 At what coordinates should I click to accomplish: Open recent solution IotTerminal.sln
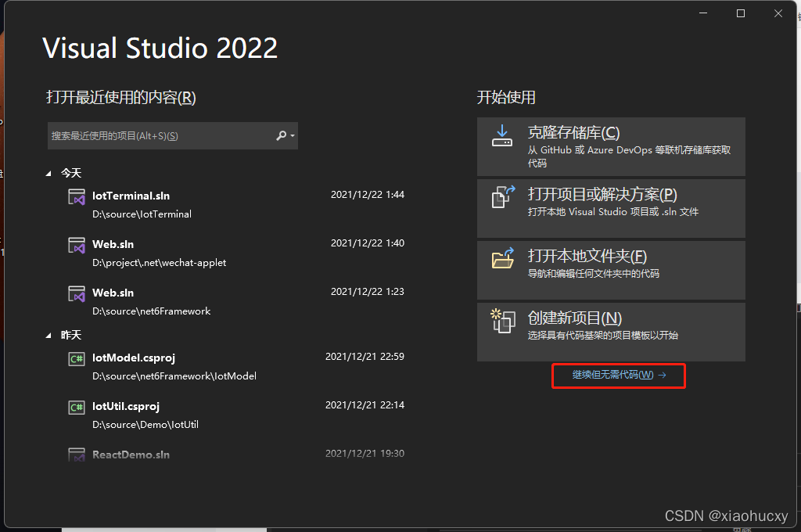point(236,204)
